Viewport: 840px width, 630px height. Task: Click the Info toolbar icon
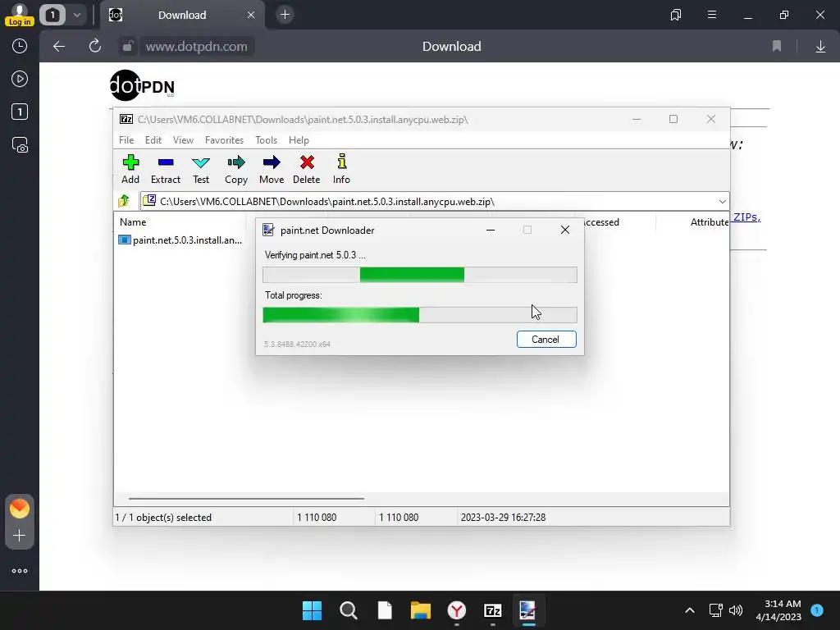click(x=341, y=169)
